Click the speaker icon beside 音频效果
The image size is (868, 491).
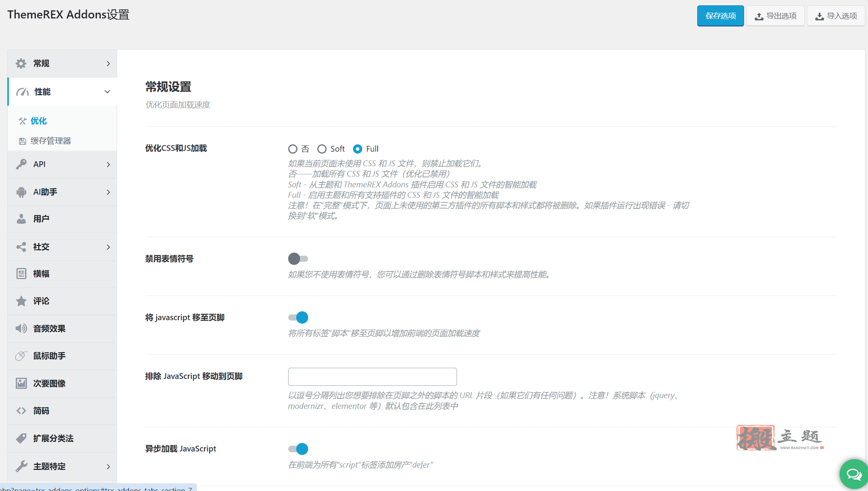click(x=21, y=329)
